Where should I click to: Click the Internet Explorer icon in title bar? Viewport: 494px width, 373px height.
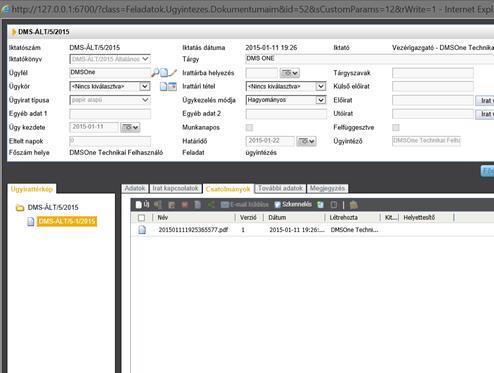(x=5, y=9)
